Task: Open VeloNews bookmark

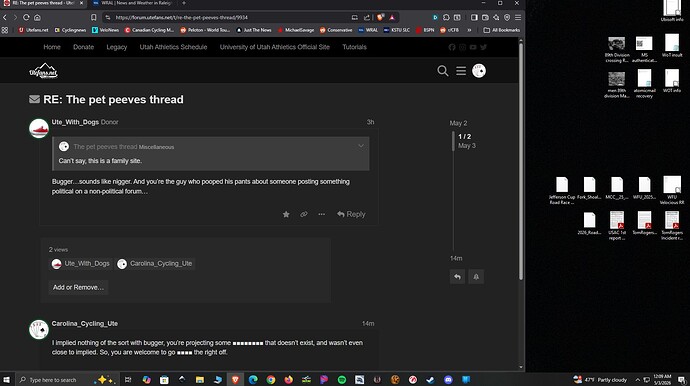Action: 106,30
